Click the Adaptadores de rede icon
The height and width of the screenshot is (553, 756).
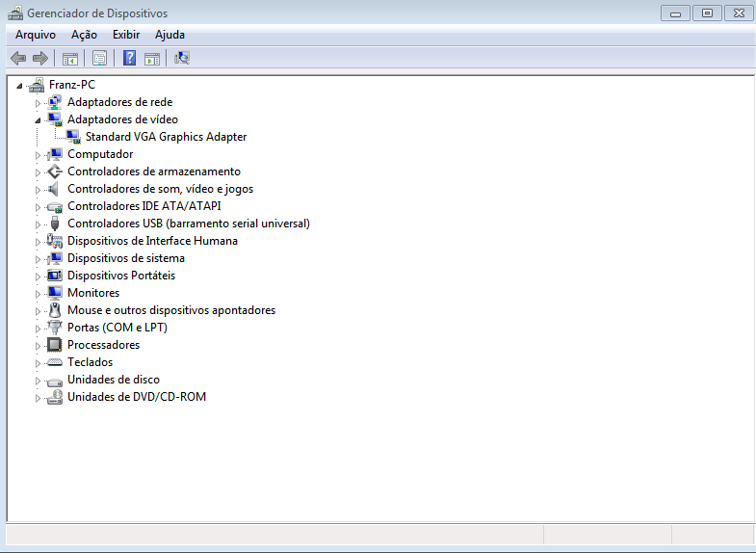coord(55,102)
